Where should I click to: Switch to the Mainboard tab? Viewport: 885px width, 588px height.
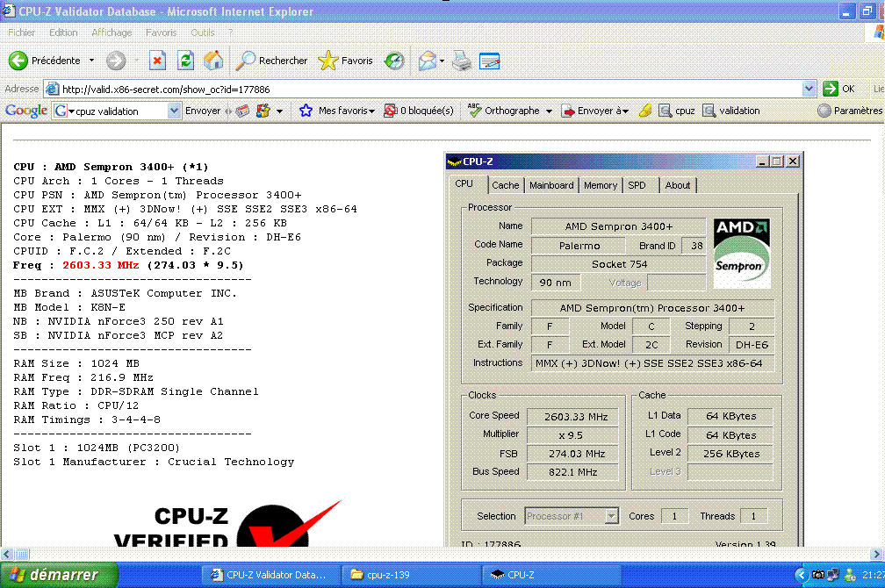551,185
